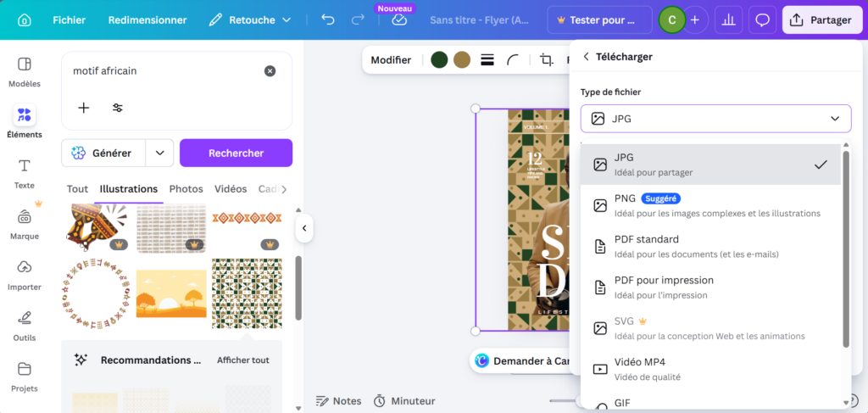Switch to the Tout tab
Screen dimensions: 868x413
[77, 189]
